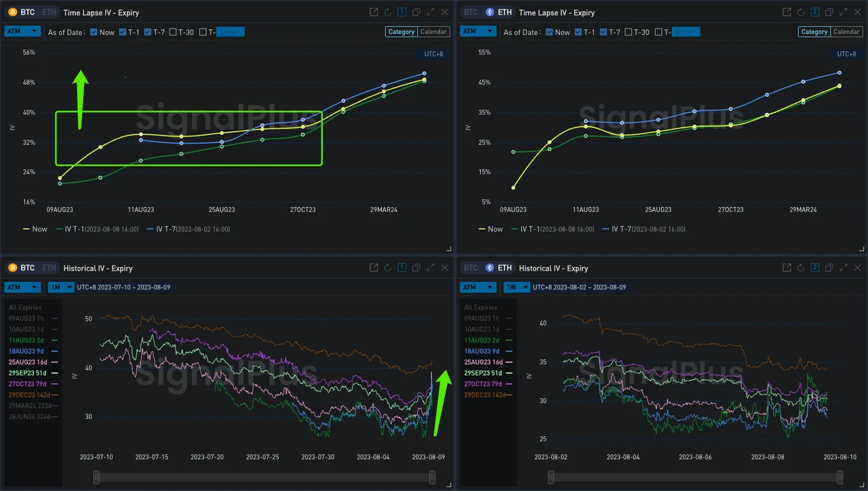Click right range slider handle under BTC Historical chart
Image resolution: width=868 pixels, height=491 pixels.
tap(433, 477)
